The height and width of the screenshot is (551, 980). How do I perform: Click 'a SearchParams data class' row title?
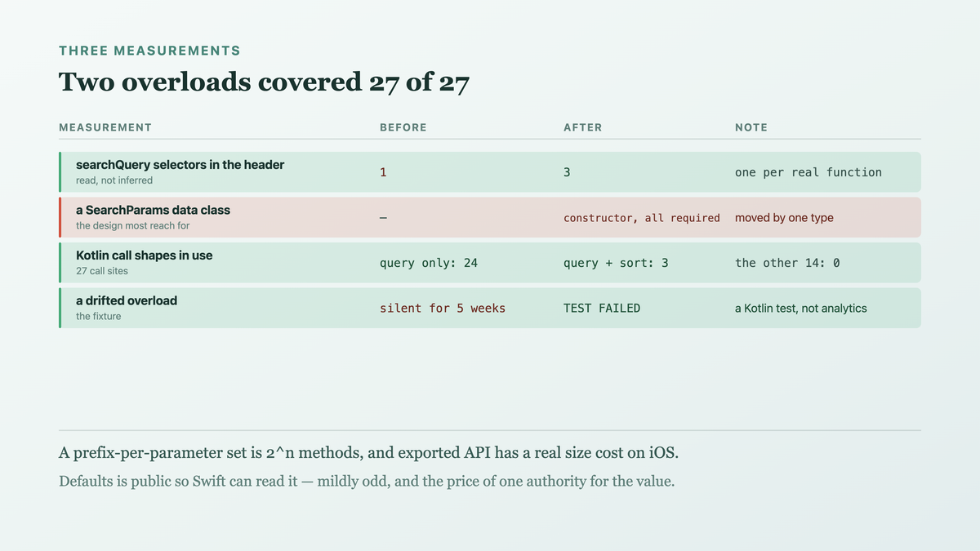tap(153, 211)
